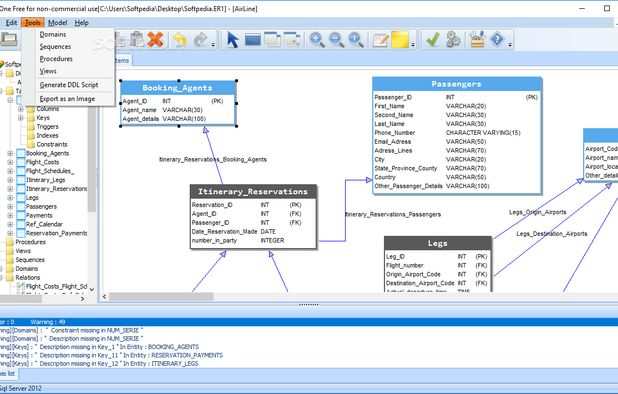618x394 pixels.
Task: Click the zoom in magnifier icon
Action: pyautogui.click(x=317, y=40)
